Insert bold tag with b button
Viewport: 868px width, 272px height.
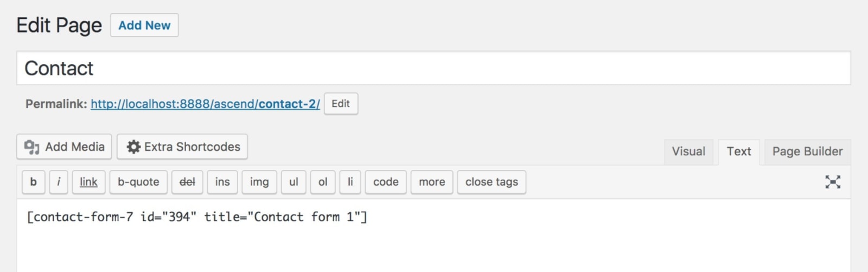coord(33,182)
